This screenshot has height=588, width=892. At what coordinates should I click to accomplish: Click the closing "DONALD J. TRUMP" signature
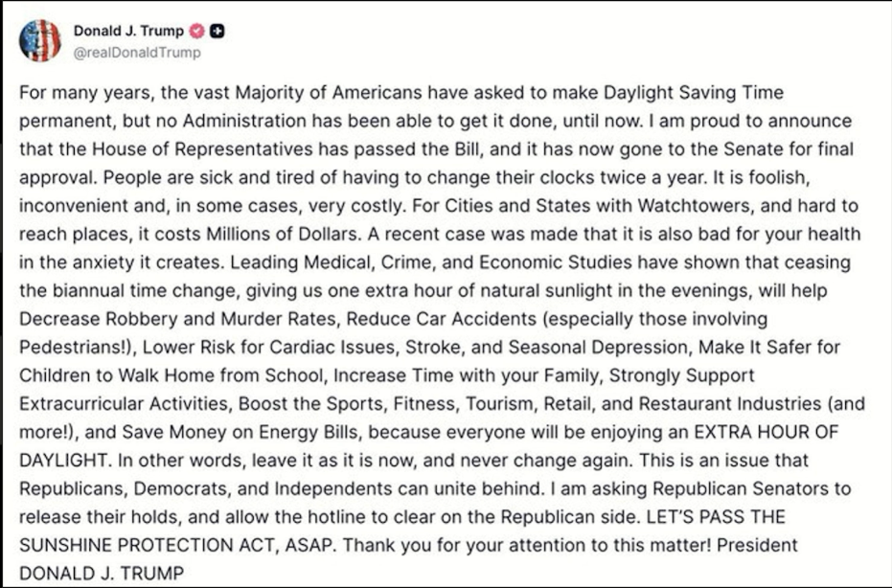[x=102, y=573]
